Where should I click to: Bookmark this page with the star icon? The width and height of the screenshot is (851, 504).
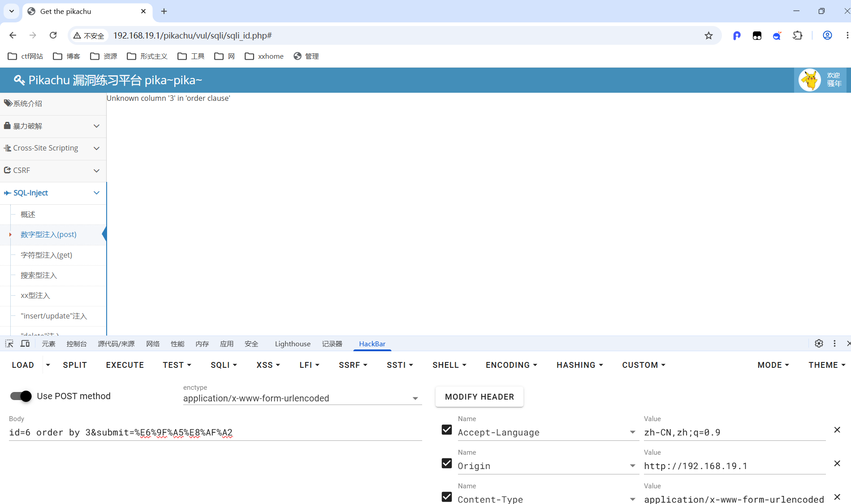coord(708,35)
